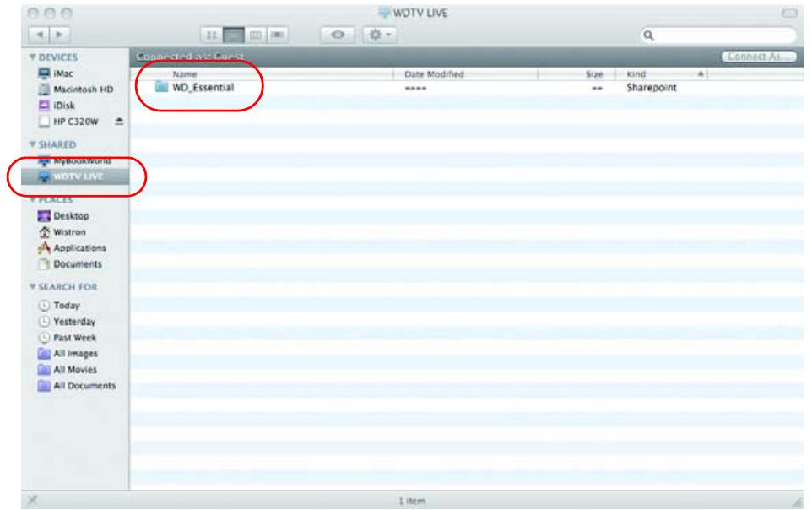
Task: Click the Sharepoint kind cell
Action: 652,88
